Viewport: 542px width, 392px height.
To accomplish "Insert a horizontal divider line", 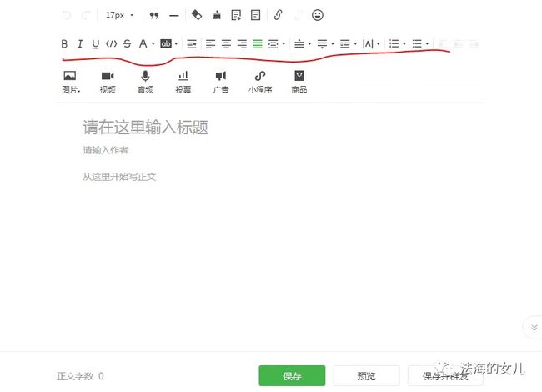I will point(174,16).
